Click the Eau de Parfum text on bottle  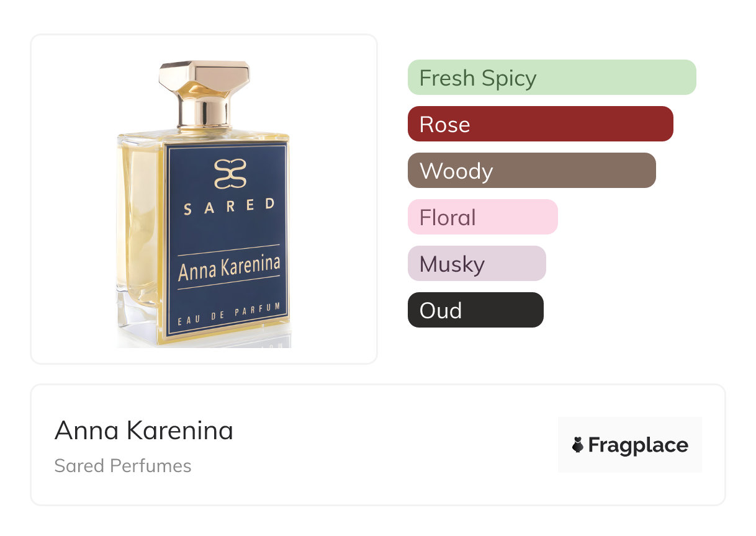tap(229, 313)
